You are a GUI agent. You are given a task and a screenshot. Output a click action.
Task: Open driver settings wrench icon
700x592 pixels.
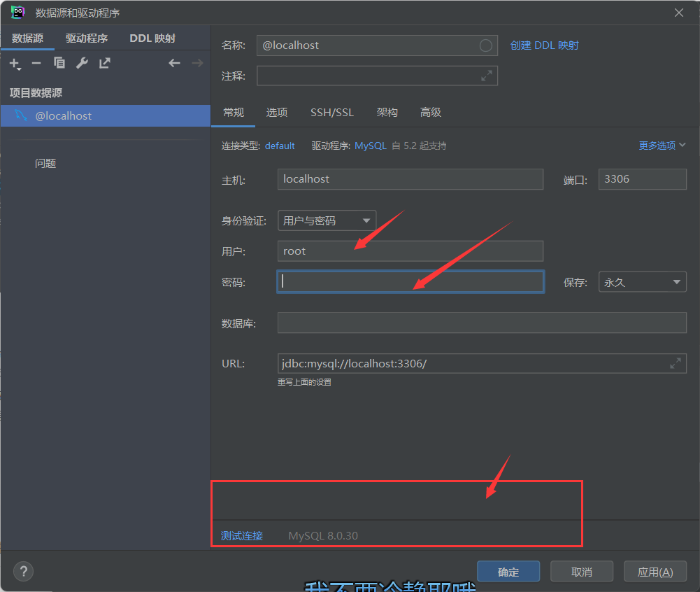coord(82,64)
